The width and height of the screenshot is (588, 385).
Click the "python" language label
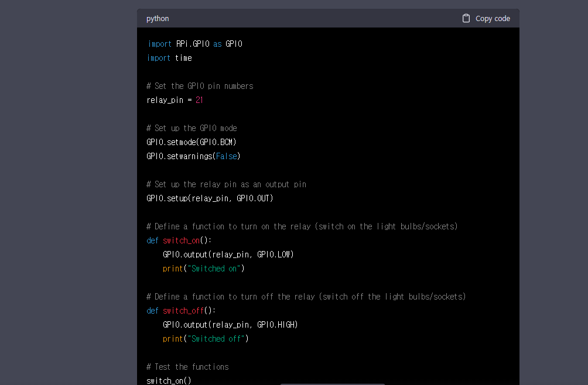pos(158,18)
